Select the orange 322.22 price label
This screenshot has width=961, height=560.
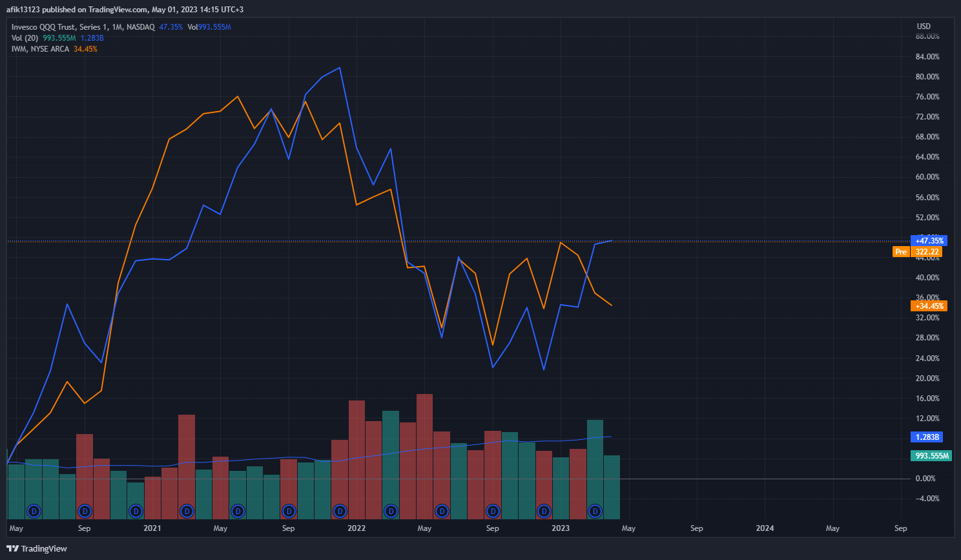927,252
